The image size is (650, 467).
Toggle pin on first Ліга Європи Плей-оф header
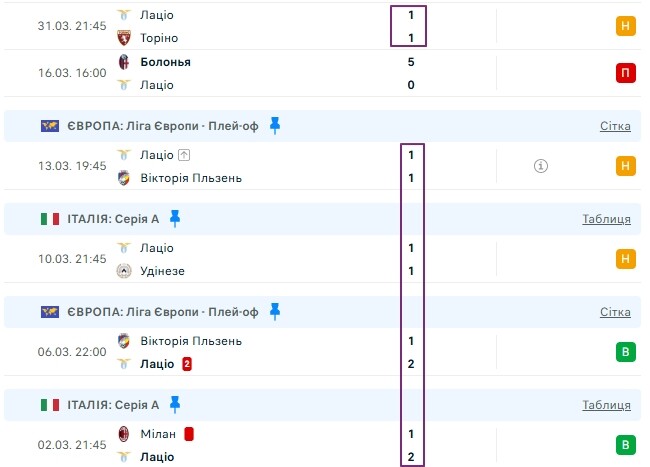[x=275, y=125]
